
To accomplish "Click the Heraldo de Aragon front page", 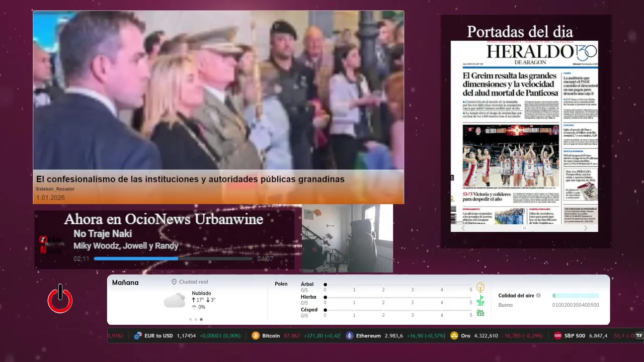I will point(524,136).
